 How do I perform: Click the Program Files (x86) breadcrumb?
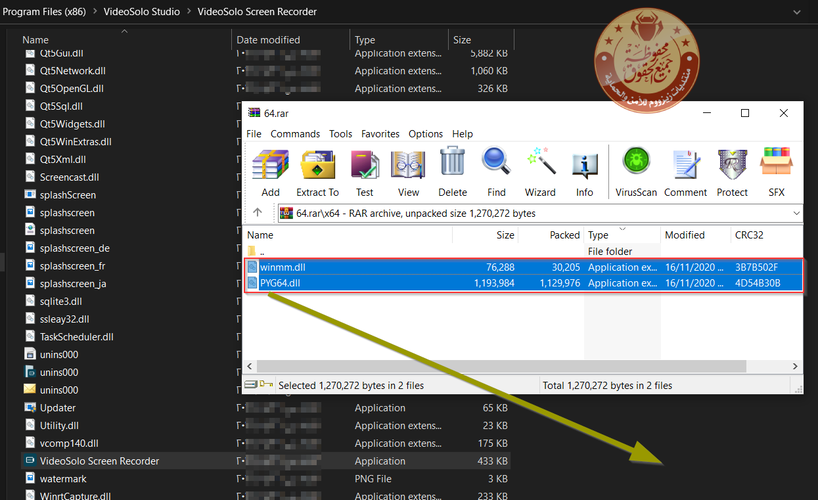(44, 11)
